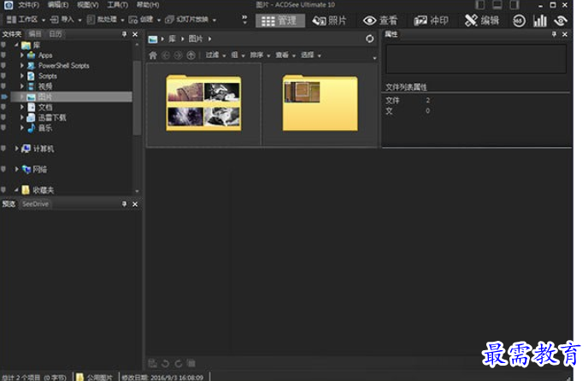The image size is (588, 381).
Task: Select the folder thumbnail with one preview image
Action: click(320, 103)
